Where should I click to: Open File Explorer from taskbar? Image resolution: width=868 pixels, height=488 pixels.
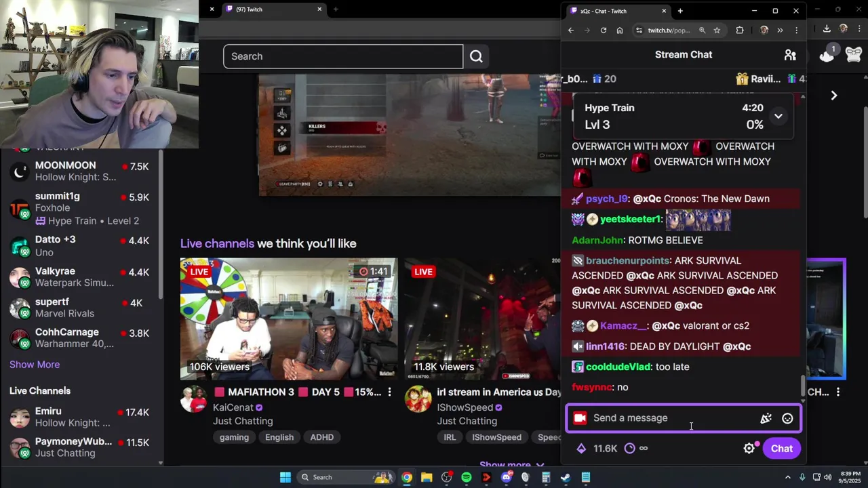point(427,477)
